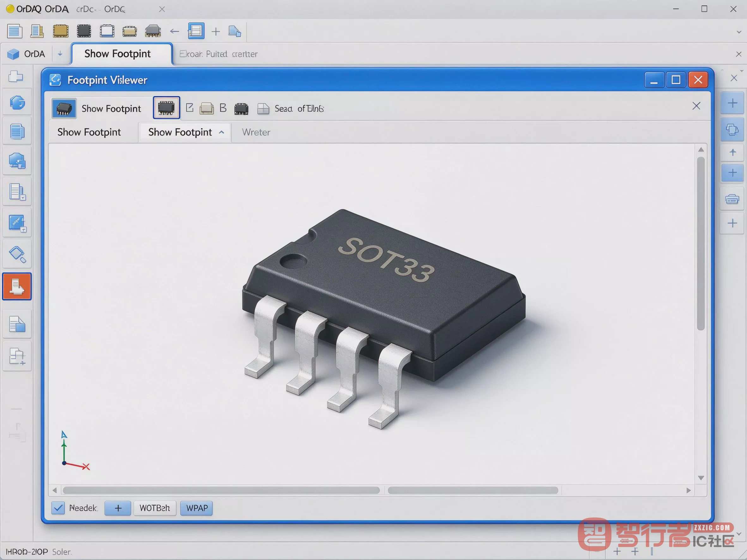Toggle the Neadek checkbox

tap(58, 508)
